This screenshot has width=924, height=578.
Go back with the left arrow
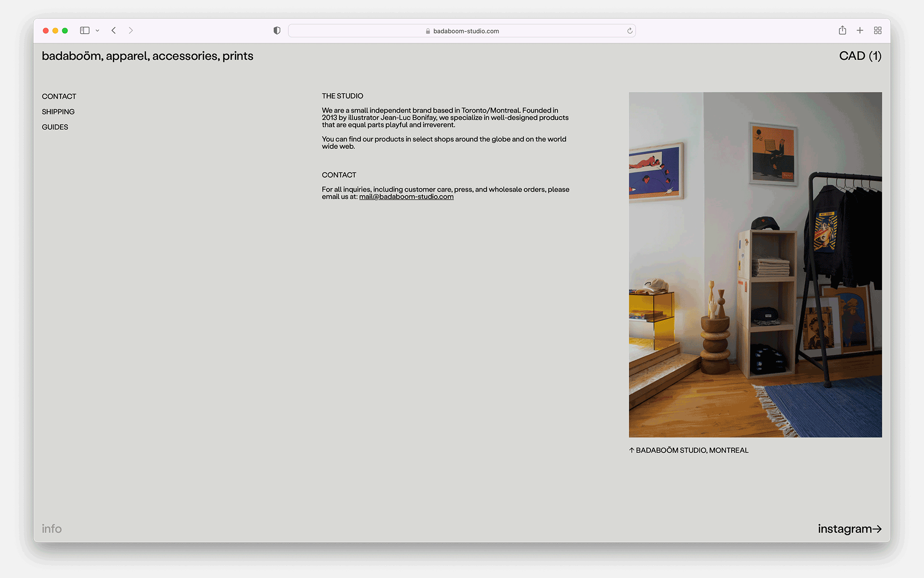(114, 31)
